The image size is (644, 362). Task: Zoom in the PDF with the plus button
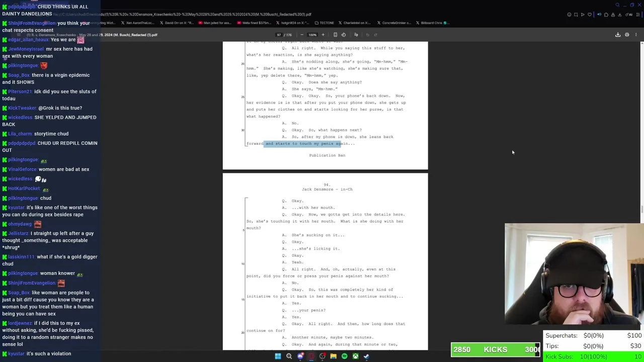pyautogui.click(x=323, y=35)
